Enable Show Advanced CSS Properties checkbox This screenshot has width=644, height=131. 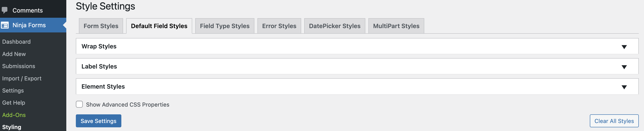(79, 104)
